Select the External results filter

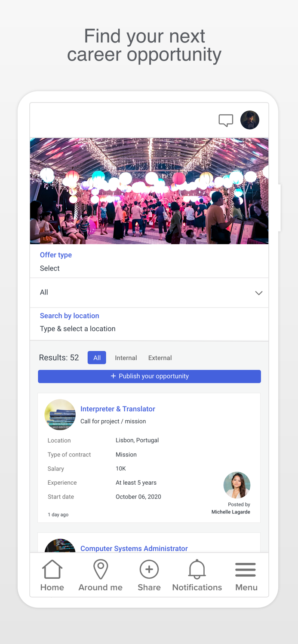tap(160, 357)
